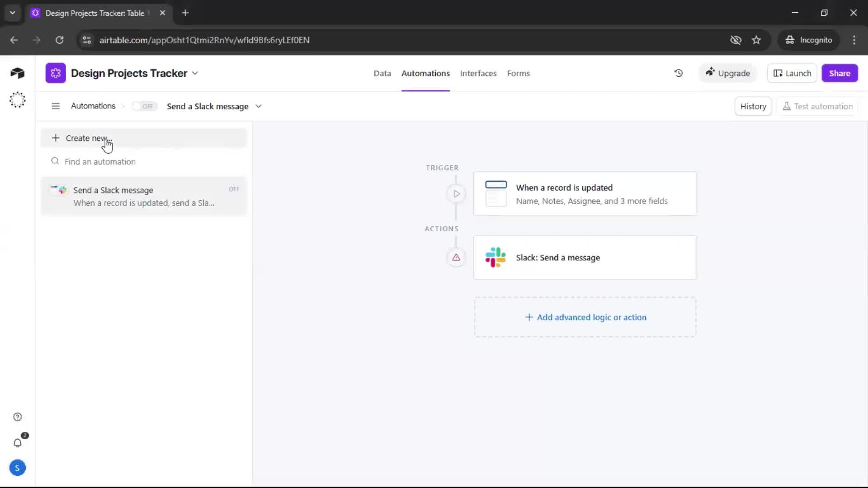868x488 pixels.
Task: Expand the Send a Slack message dropdown
Action: point(259,106)
